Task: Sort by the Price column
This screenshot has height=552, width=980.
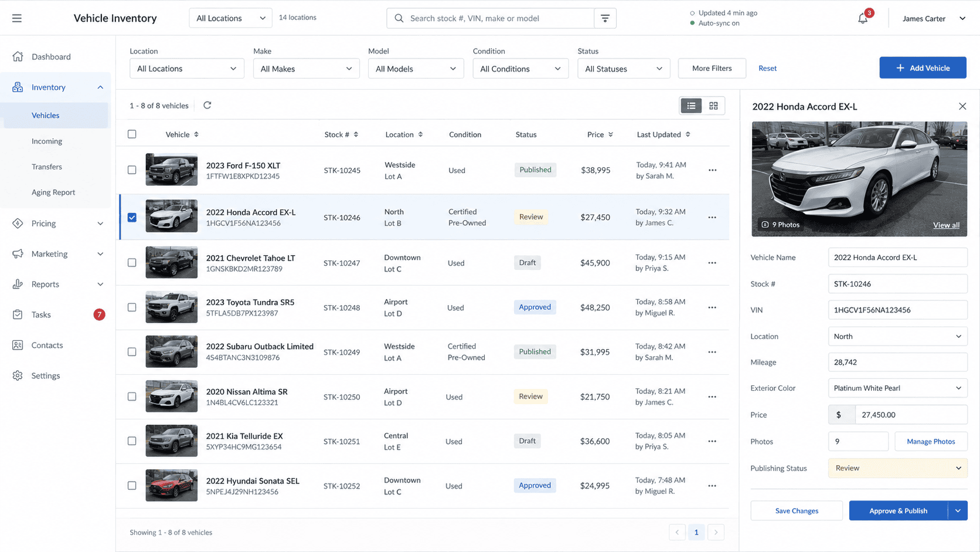Action: pyautogui.click(x=600, y=134)
